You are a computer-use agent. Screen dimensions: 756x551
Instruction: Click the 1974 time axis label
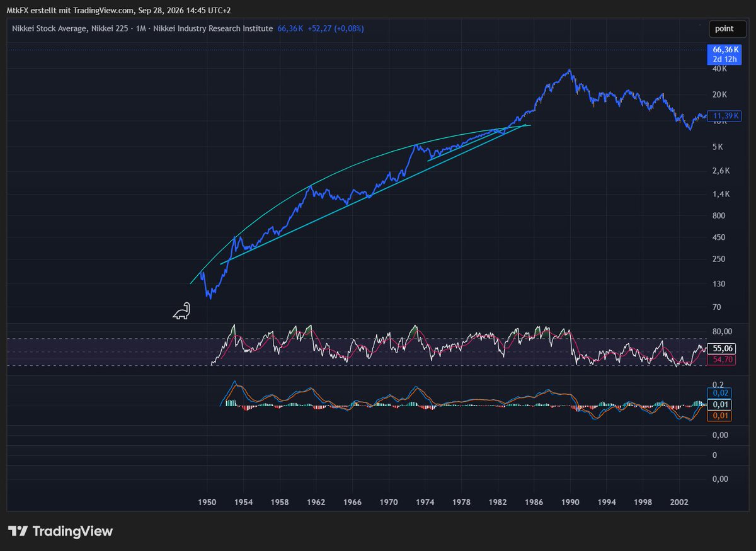pyautogui.click(x=425, y=502)
